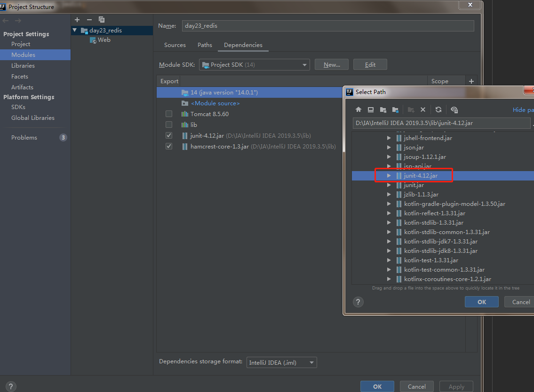Open Libraries settings section
The width and height of the screenshot is (534, 392).
(23, 66)
